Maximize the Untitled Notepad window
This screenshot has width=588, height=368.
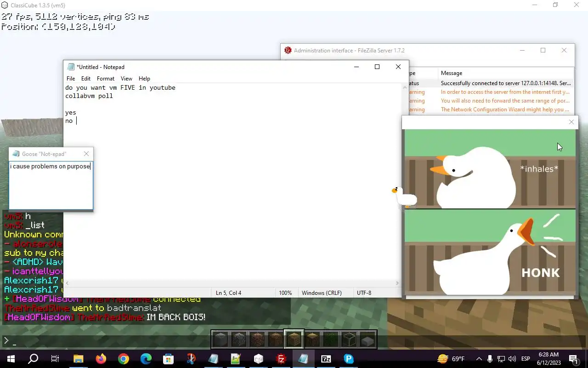coord(377,67)
